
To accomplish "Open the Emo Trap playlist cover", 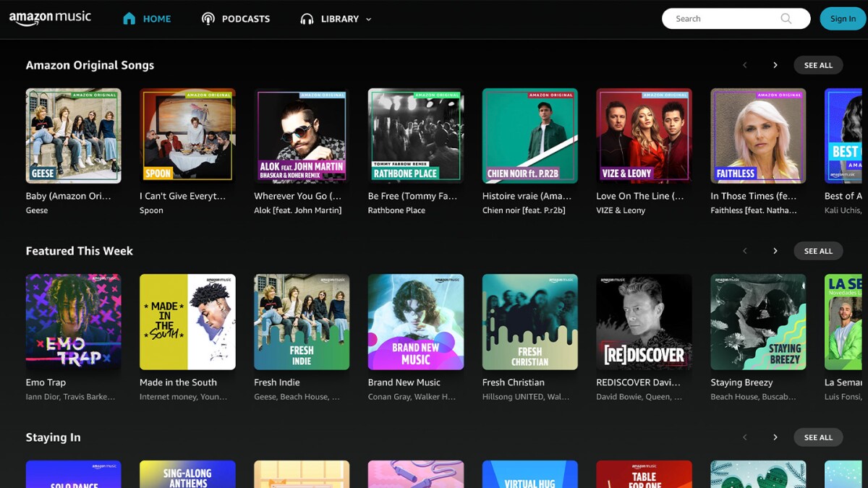I will tap(73, 322).
